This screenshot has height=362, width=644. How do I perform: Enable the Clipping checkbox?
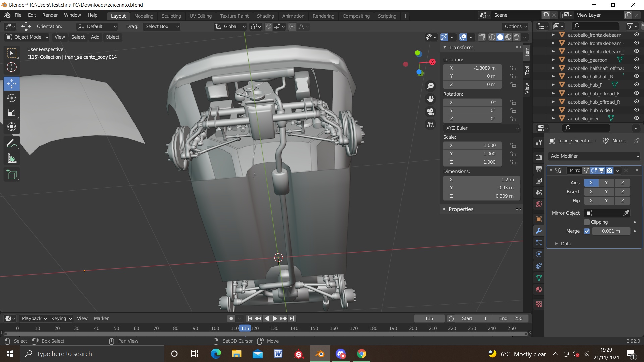[587, 222]
